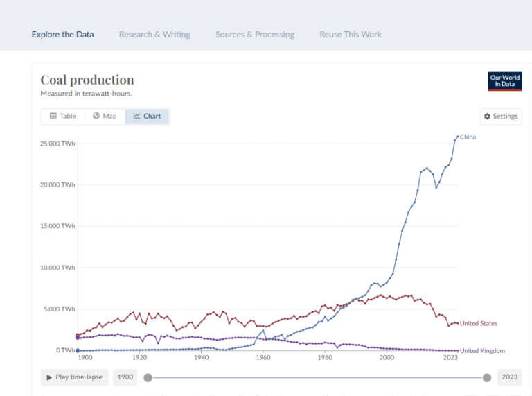
Task: Click the start handle of the time slider
Action: click(x=148, y=378)
